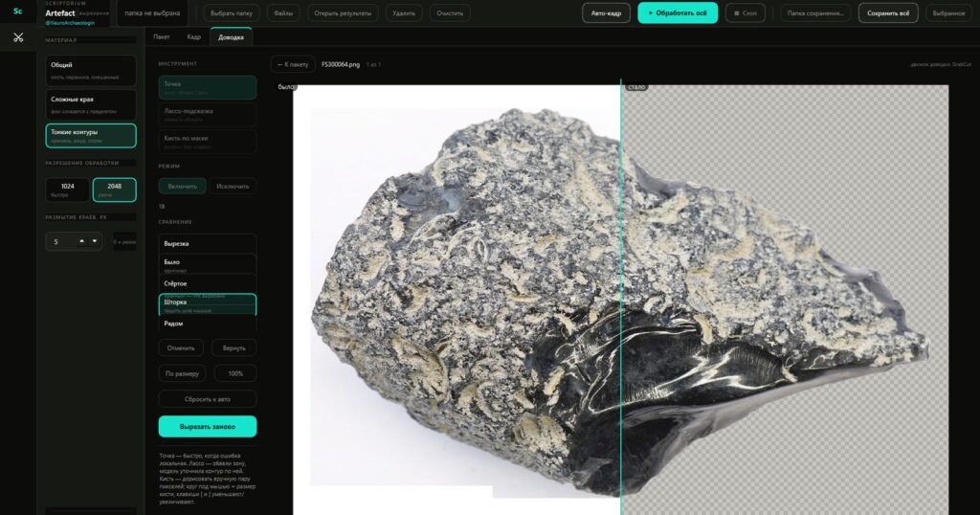The width and height of the screenshot is (980, 515).
Task: Select the Лассо-подсказка tool
Action: click(x=208, y=114)
